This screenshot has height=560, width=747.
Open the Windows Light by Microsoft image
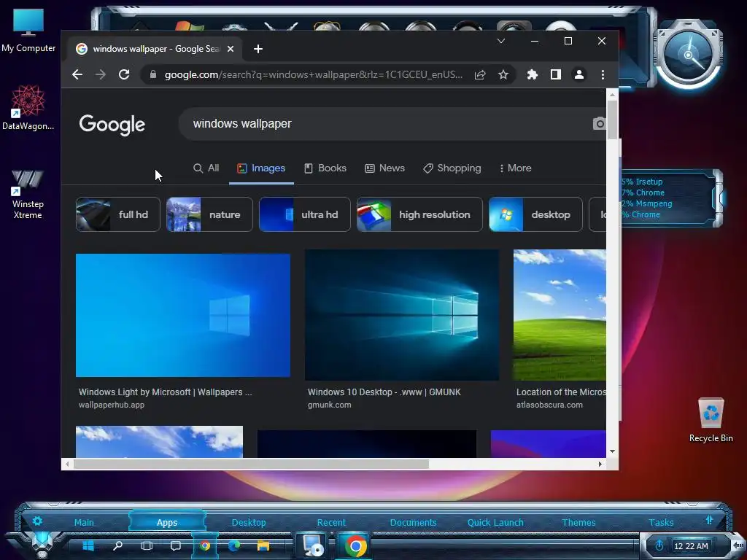(183, 315)
